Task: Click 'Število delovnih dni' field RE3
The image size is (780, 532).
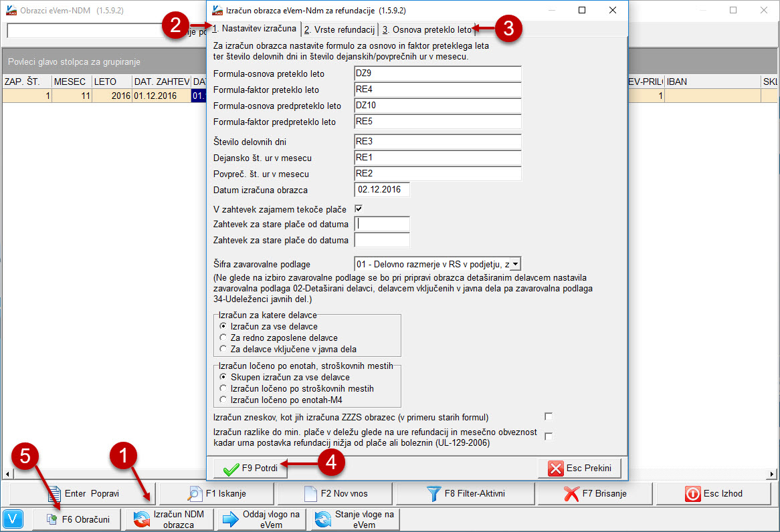Action: click(437, 142)
